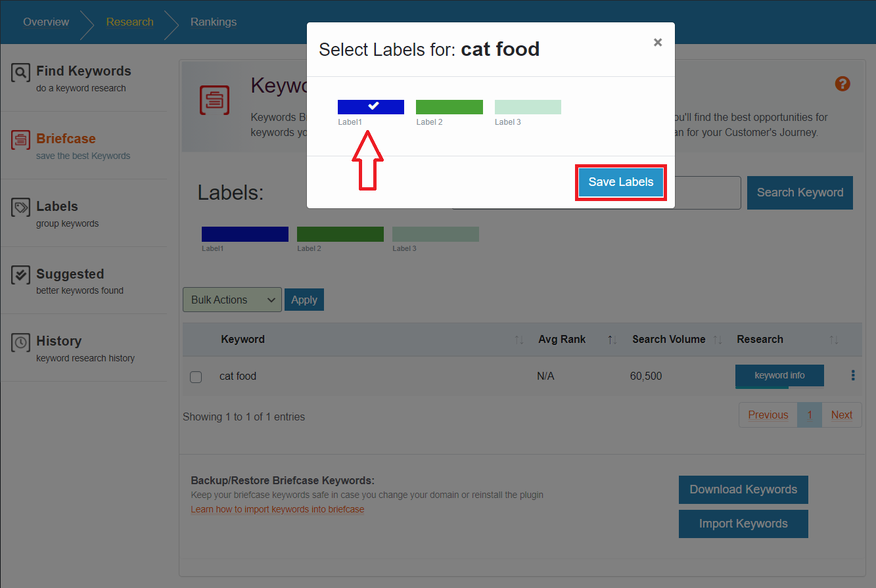
Task: Close the Select Labels dialog
Action: pyautogui.click(x=657, y=42)
